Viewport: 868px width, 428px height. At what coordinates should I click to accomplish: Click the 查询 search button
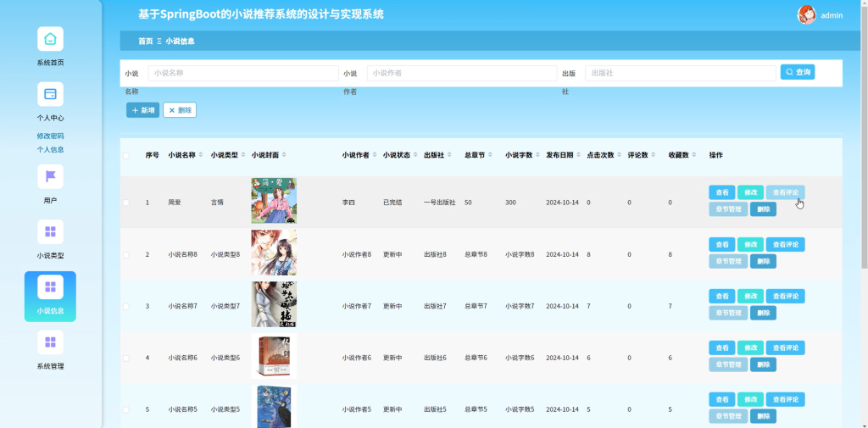pos(797,72)
